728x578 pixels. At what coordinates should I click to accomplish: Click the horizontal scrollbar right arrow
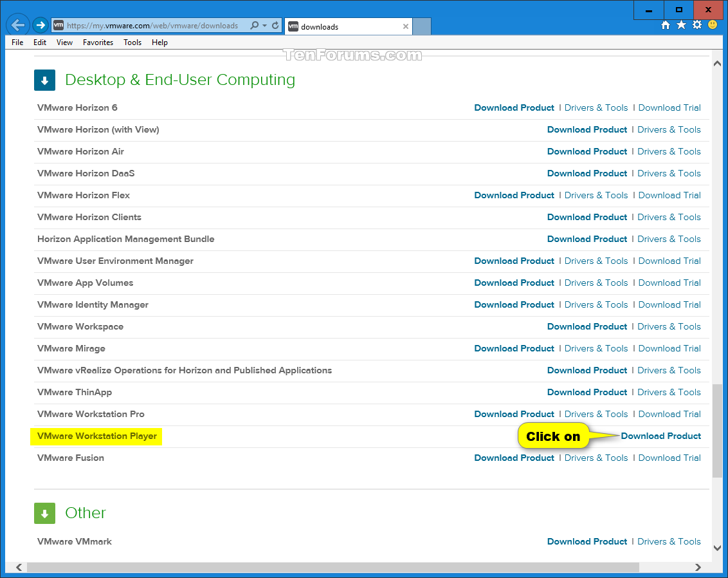698,567
